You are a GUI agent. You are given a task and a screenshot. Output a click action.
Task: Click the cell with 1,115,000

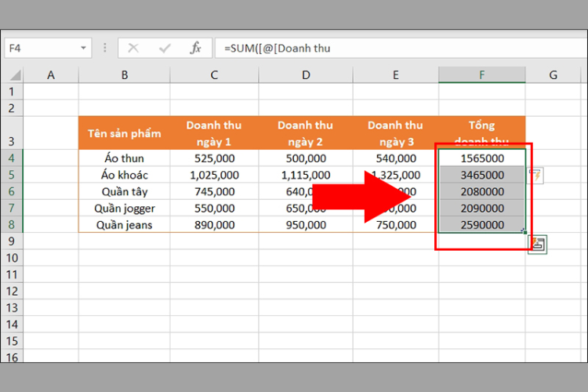point(306,175)
